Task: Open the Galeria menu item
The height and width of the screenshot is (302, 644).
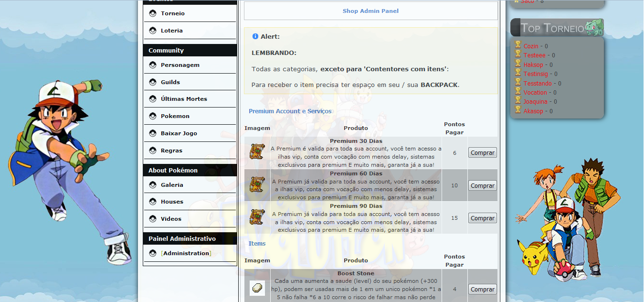Action: pos(172,185)
